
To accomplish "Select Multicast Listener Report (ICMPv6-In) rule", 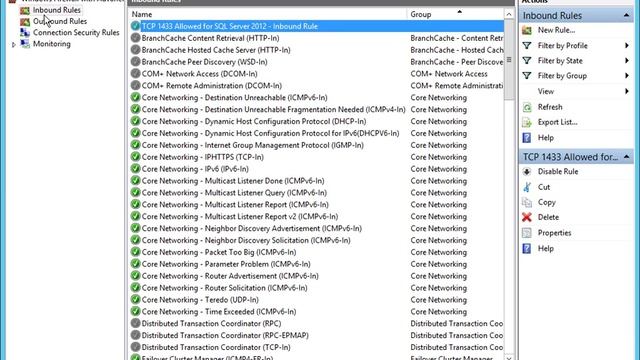I will coord(235,204).
